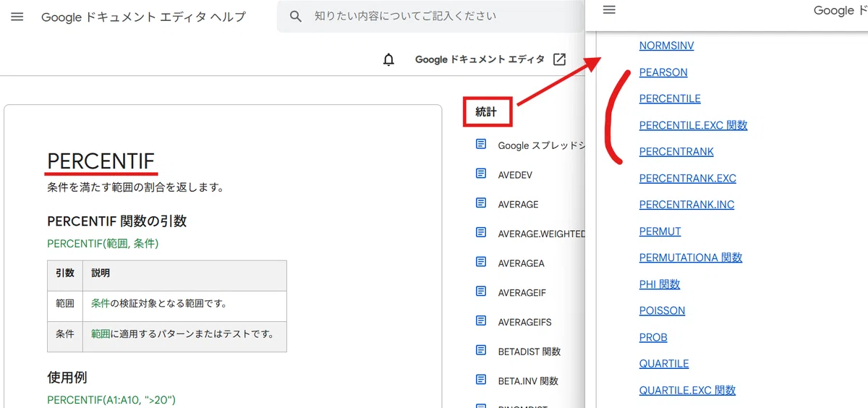Click the PERCENTIF 関数の引数 heading
868x408 pixels.
coord(117,221)
